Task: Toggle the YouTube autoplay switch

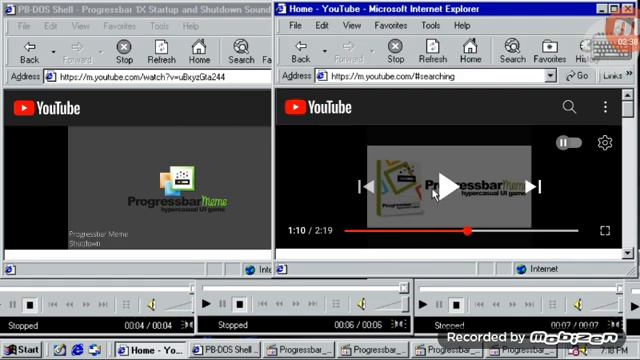Action: point(569,142)
